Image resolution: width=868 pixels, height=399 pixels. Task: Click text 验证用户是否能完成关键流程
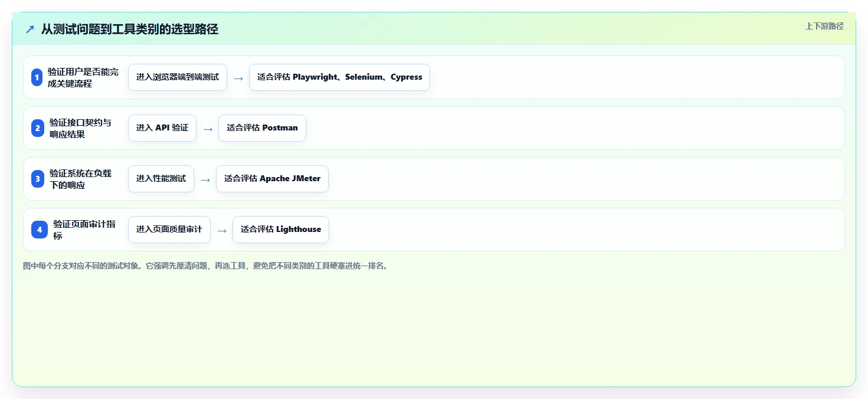(83, 77)
